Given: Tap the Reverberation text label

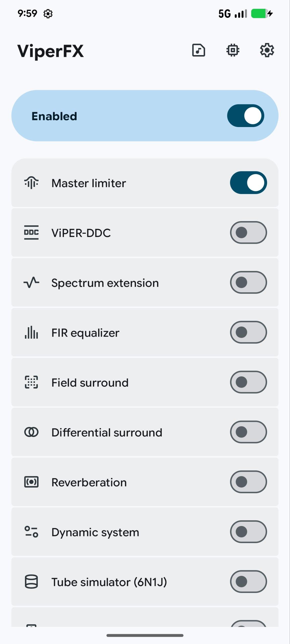Looking at the screenshot, I should (89, 482).
